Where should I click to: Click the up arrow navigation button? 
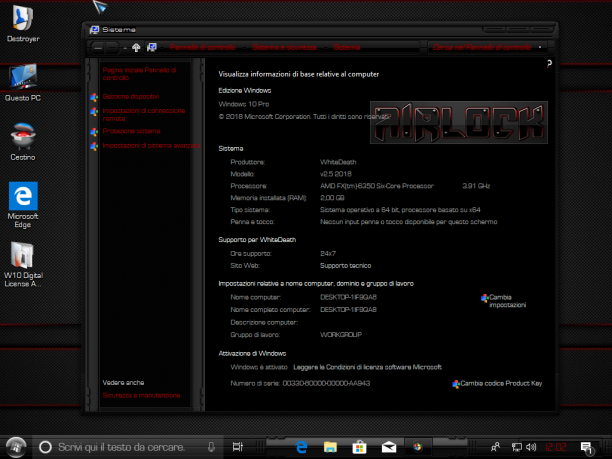pyautogui.click(x=136, y=48)
